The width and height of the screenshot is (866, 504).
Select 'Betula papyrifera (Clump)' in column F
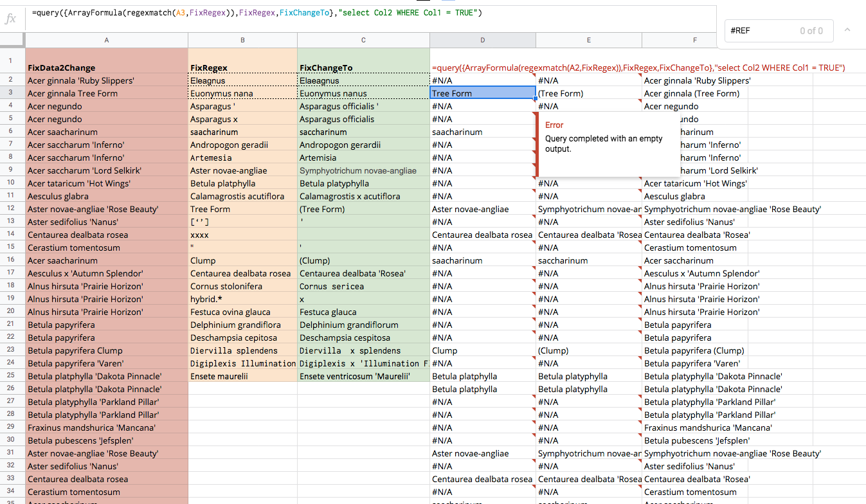pyautogui.click(x=695, y=350)
